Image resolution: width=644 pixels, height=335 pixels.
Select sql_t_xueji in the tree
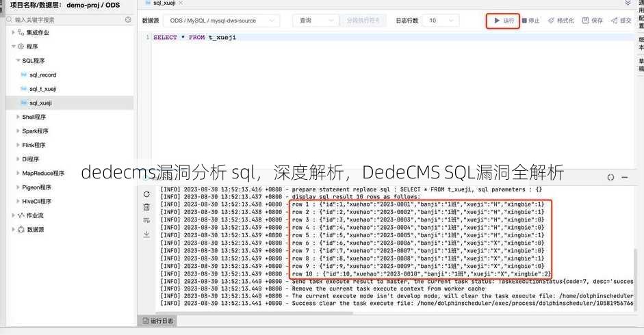coord(42,89)
